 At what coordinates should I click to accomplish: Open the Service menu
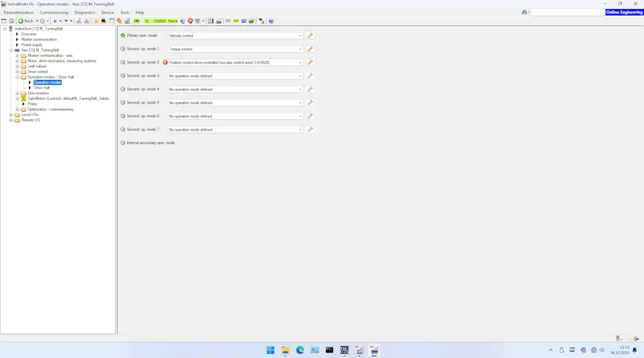108,12
